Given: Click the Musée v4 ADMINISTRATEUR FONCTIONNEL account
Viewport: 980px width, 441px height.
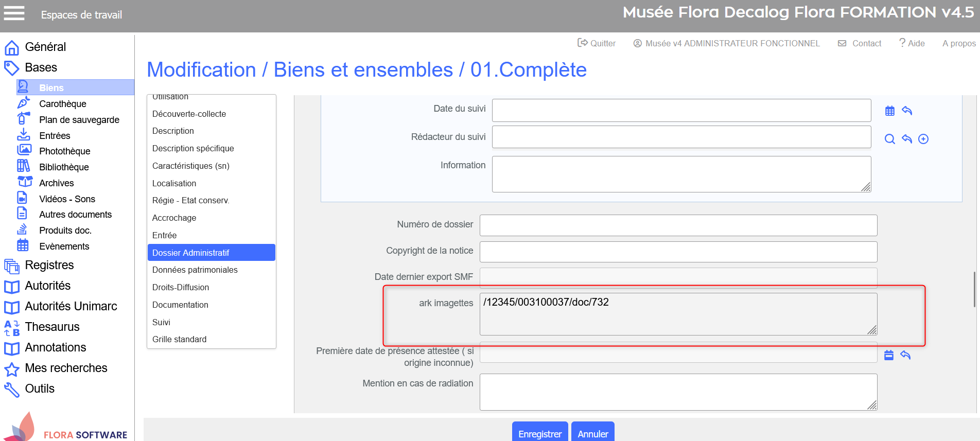Looking at the screenshot, I should tap(726, 43).
